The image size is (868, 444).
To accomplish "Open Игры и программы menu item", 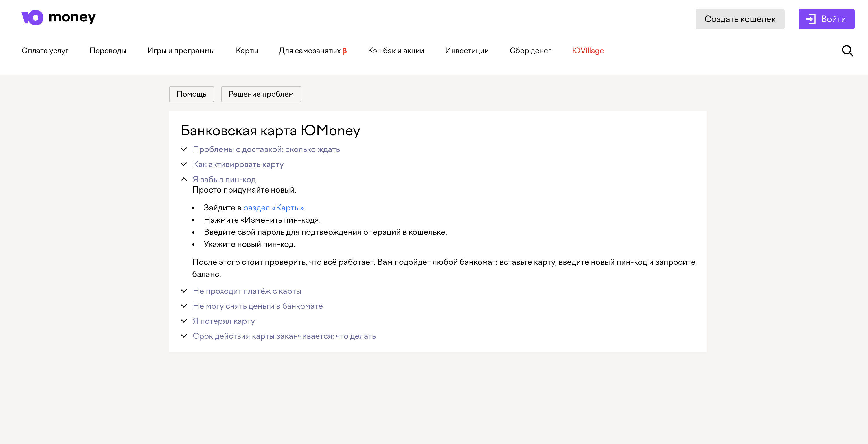I will click(x=181, y=51).
